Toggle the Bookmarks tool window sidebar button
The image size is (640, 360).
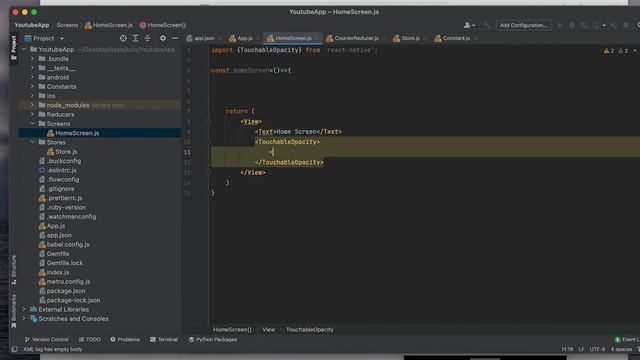coord(13,311)
